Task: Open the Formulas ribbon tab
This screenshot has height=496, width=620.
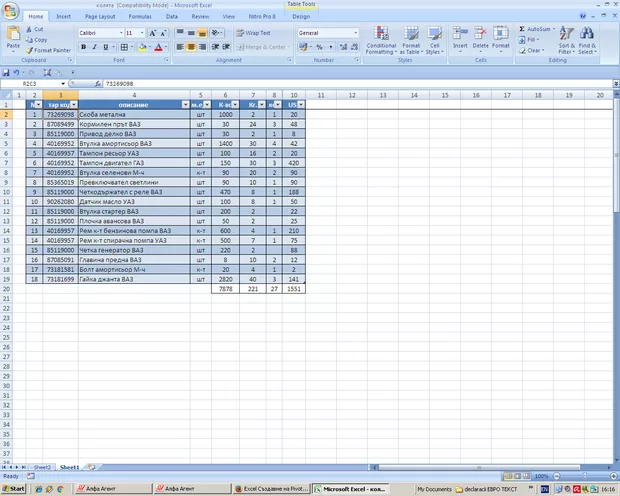Action: (140, 17)
